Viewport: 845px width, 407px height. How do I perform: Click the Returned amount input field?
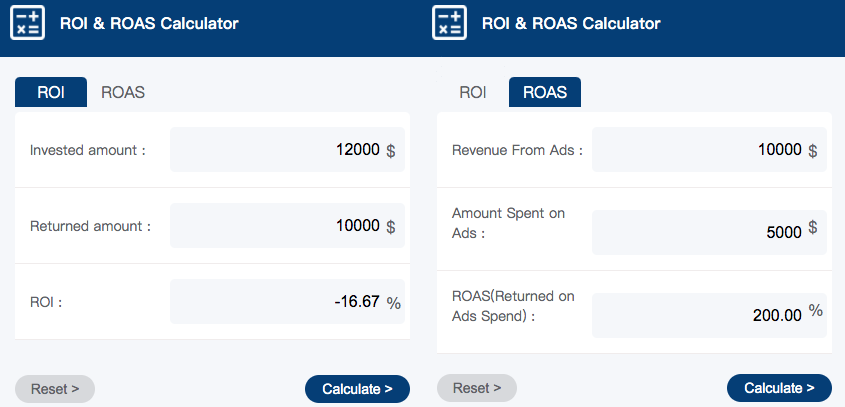coord(287,226)
